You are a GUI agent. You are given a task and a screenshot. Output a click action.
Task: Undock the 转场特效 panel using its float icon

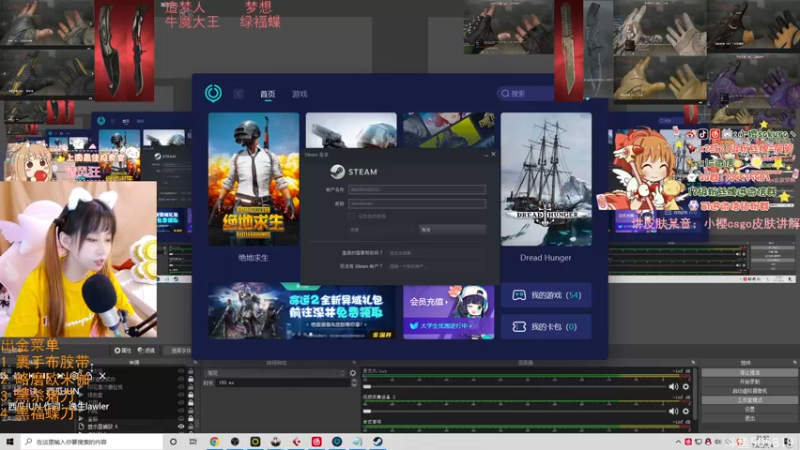tap(354, 363)
